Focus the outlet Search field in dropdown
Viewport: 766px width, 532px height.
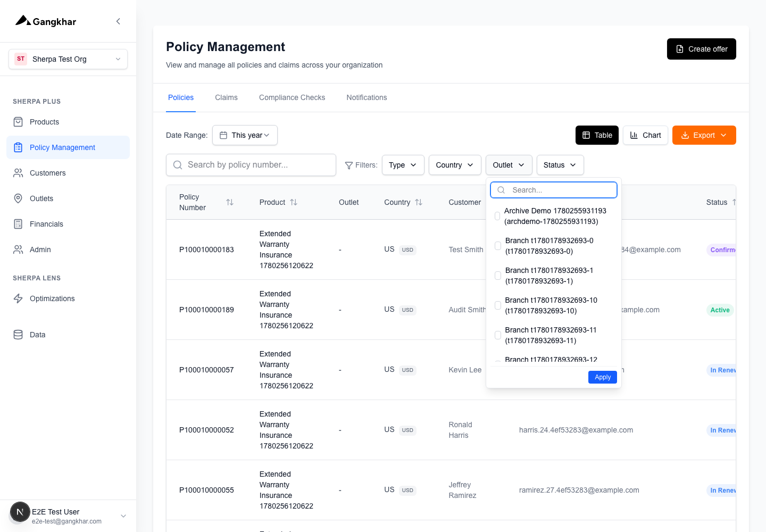(554, 190)
